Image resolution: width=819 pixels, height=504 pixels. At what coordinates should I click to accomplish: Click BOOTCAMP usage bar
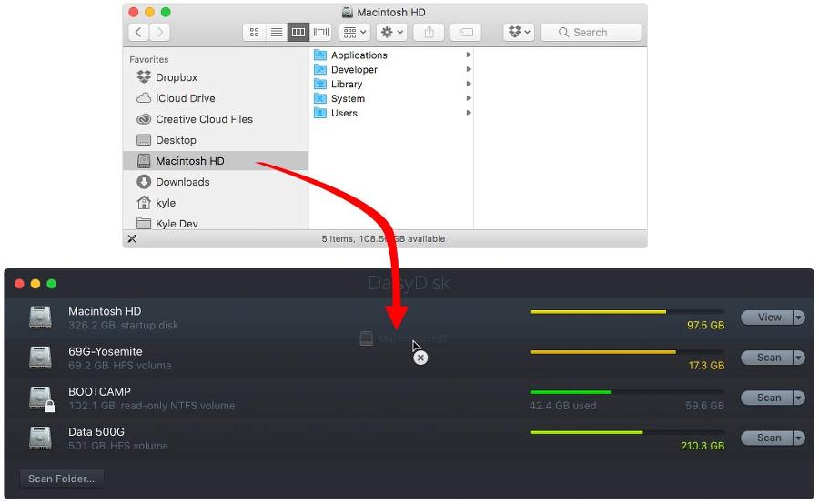click(627, 392)
